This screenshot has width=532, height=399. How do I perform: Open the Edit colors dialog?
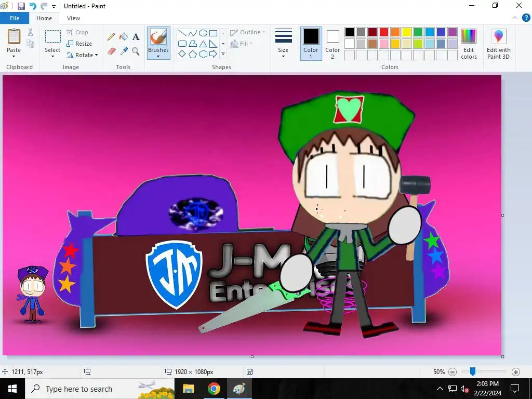[x=469, y=44]
